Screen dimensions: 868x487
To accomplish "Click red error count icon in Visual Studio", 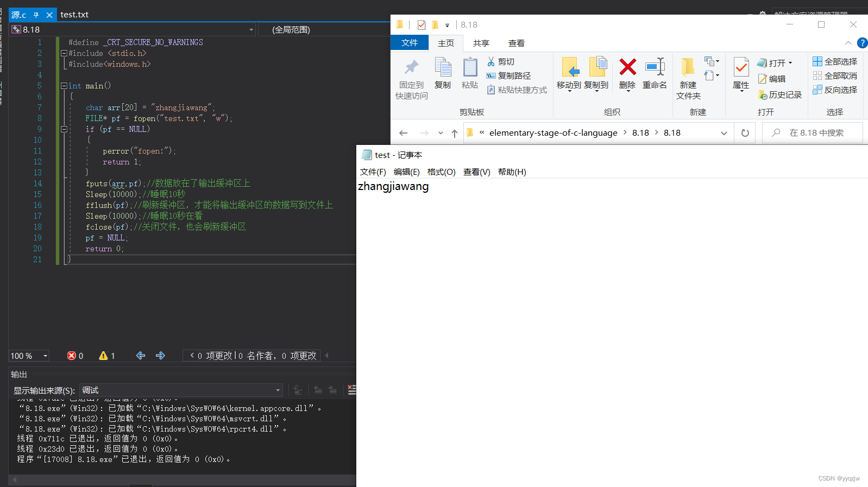I will click(x=71, y=356).
